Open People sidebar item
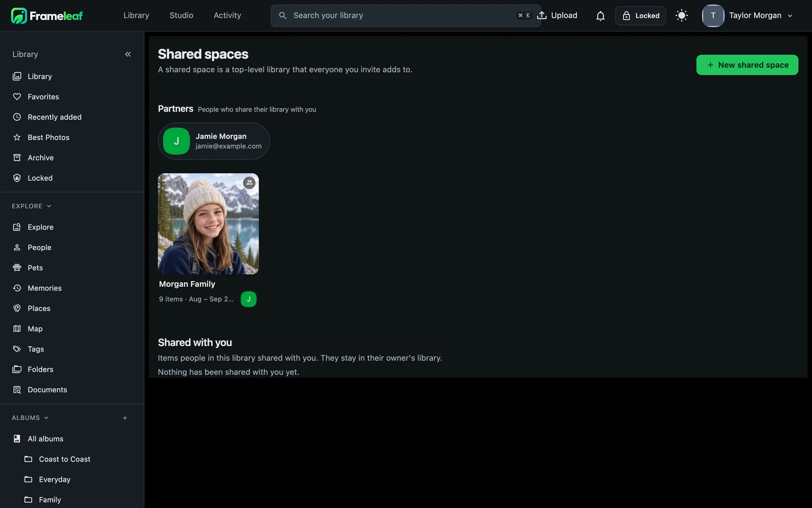 pos(72,247)
